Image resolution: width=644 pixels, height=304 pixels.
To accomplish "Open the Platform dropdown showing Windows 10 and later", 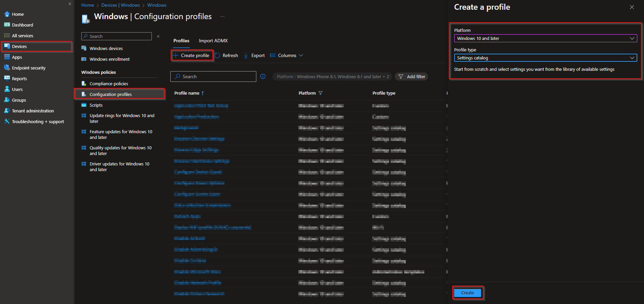I will pyautogui.click(x=545, y=38).
